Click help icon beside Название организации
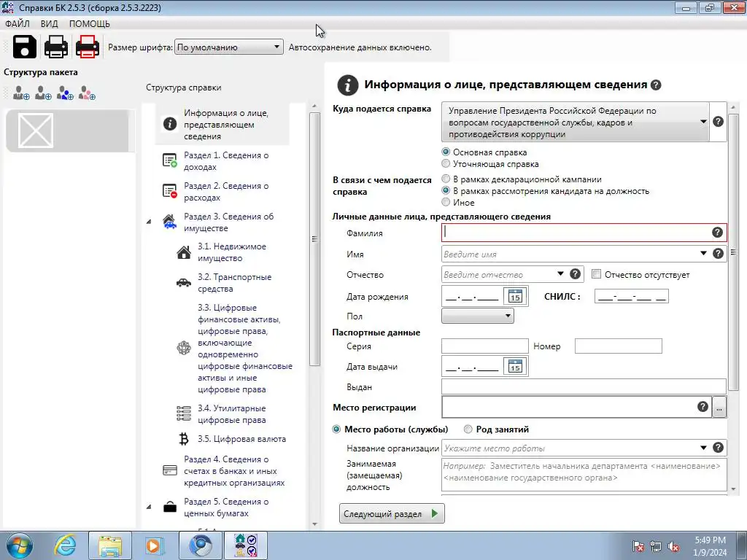This screenshot has height=560, width=747. 718,448
